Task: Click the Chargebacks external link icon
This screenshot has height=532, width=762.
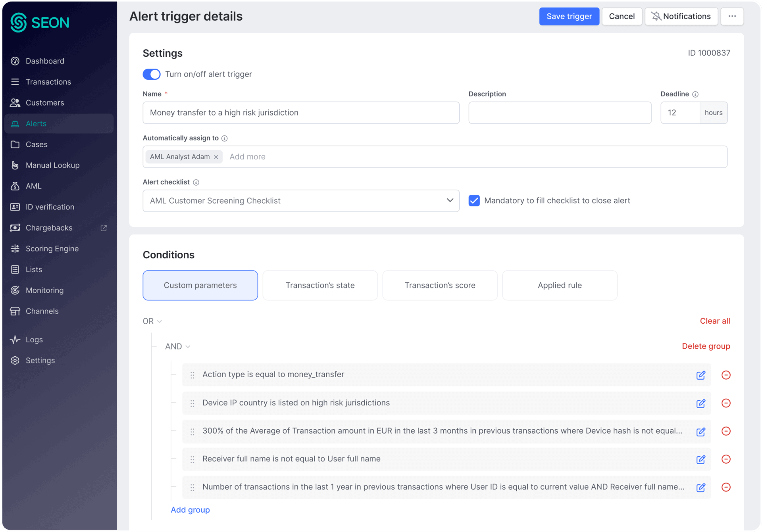Action: pyautogui.click(x=104, y=228)
